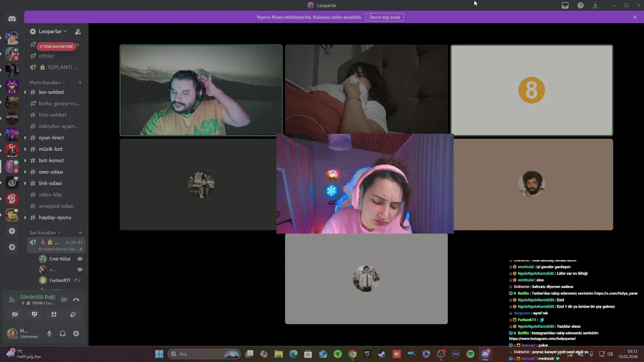
Task: Focus the curly-haired avatar participant tile
Action: pyautogui.click(x=533, y=185)
